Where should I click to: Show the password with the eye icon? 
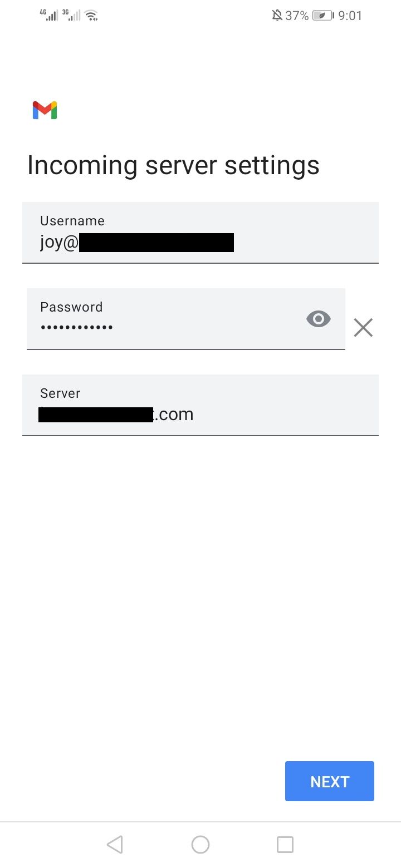pyautogui.click(x=319, y=319)
